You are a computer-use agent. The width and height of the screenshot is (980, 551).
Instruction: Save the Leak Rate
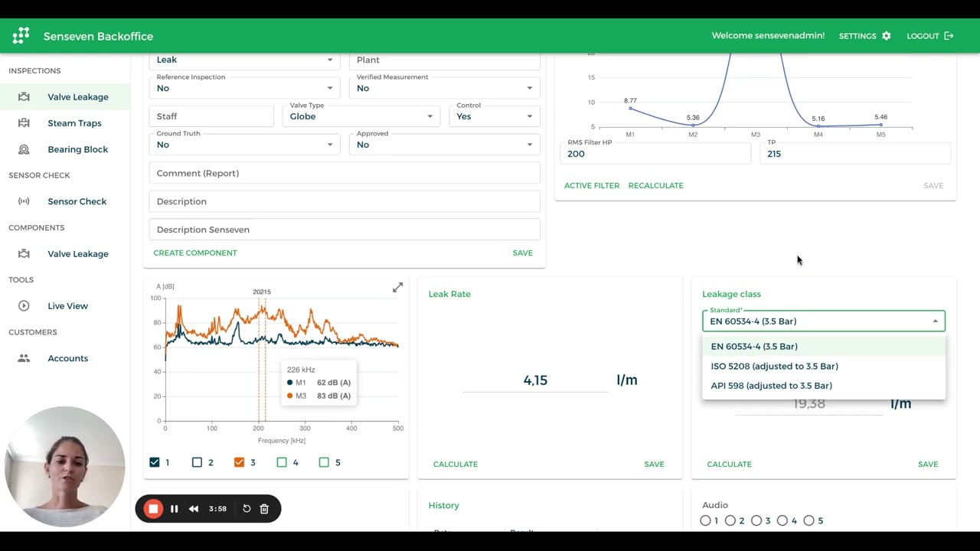click(x=654, y=464)
